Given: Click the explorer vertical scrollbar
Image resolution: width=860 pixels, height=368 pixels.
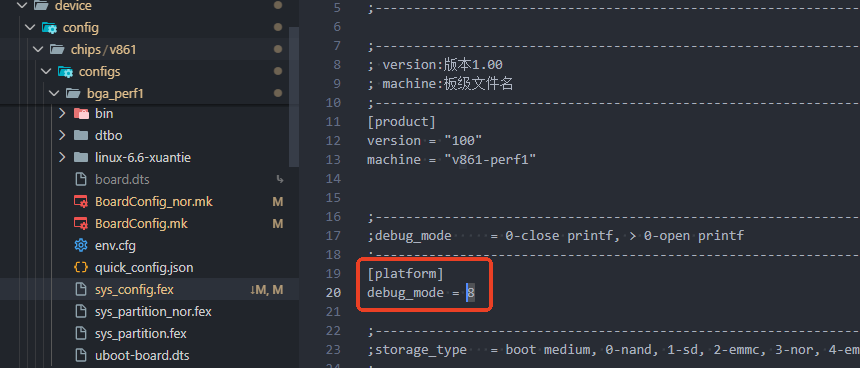Looking at the screenshot, I should click(x=294, y=96).
